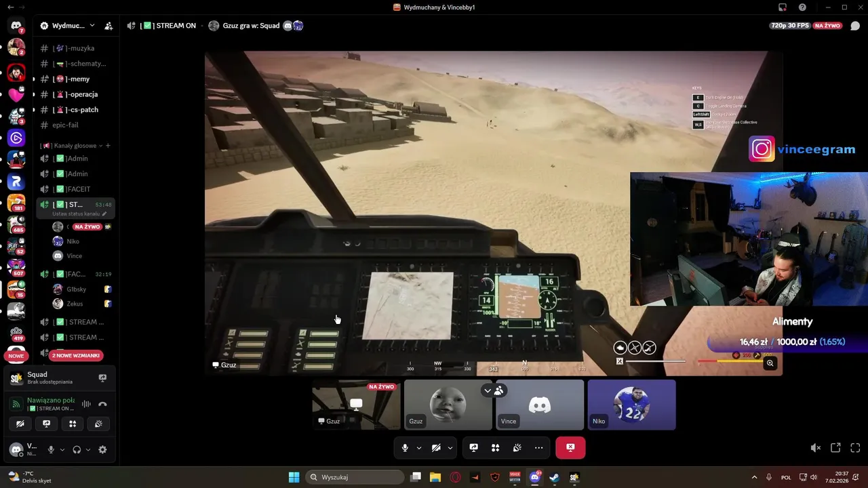The width and height of the screenshot is (868, 488).
Task: Open soundboard in the call controls
Action: tap(517, 447)
